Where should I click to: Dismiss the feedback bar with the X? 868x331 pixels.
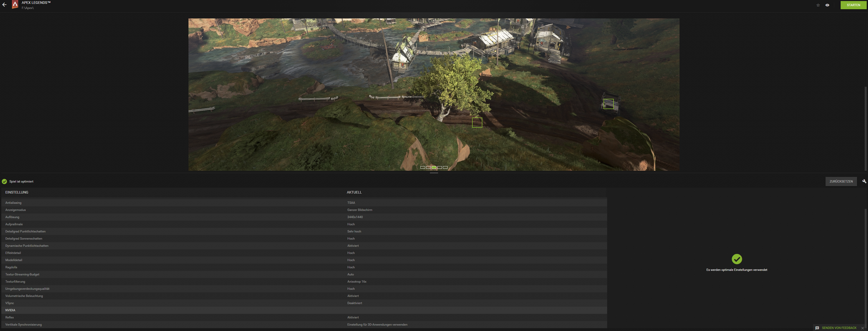coord(863,328)
